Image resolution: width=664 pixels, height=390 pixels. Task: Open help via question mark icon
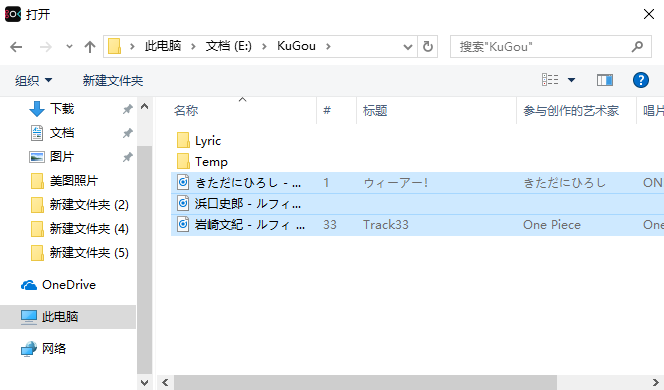[641, 80]
